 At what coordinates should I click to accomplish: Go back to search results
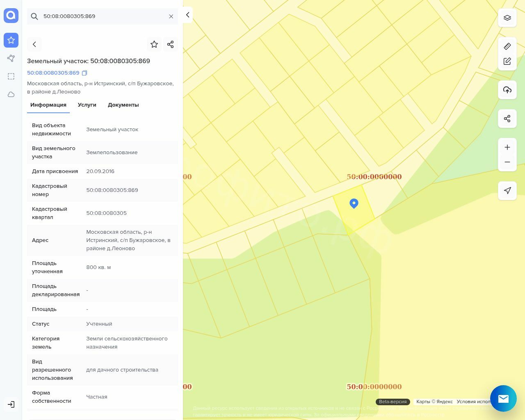34,44
